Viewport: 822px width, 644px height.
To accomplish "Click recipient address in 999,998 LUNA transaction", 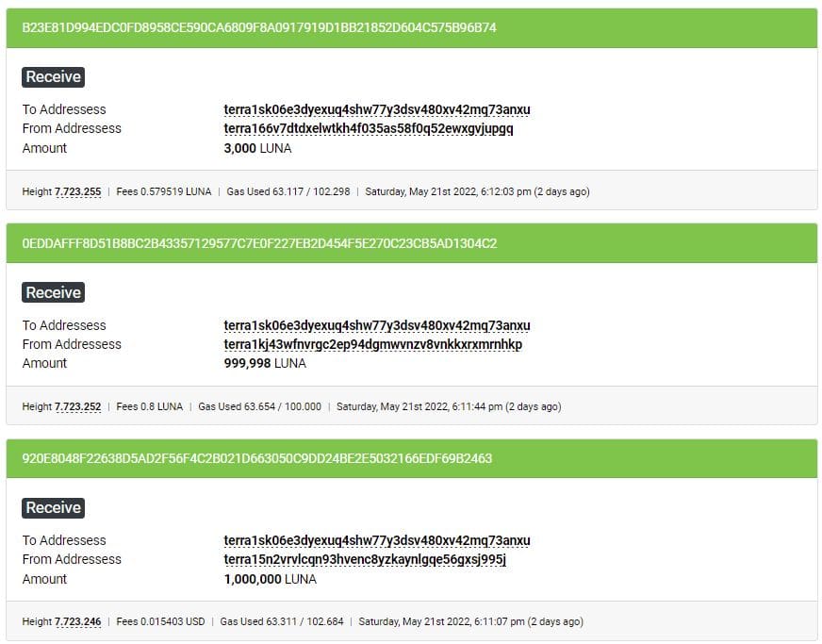I will [377, 325].
